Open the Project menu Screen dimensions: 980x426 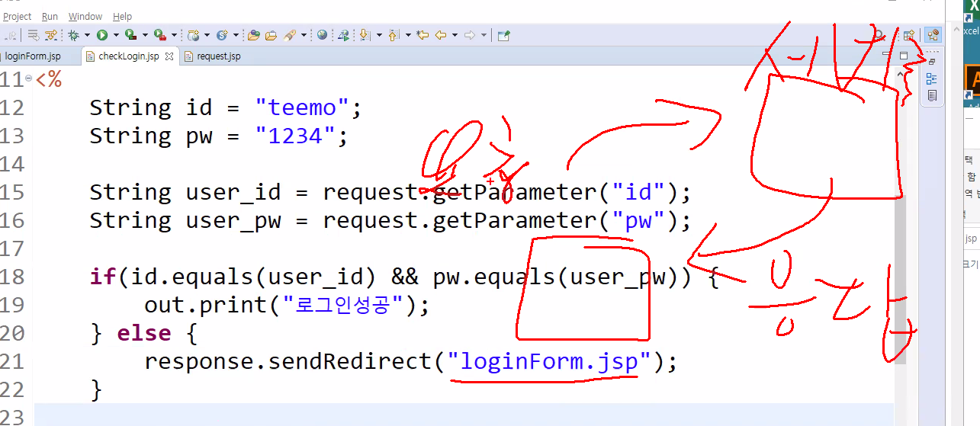click(x=17, y=16)
